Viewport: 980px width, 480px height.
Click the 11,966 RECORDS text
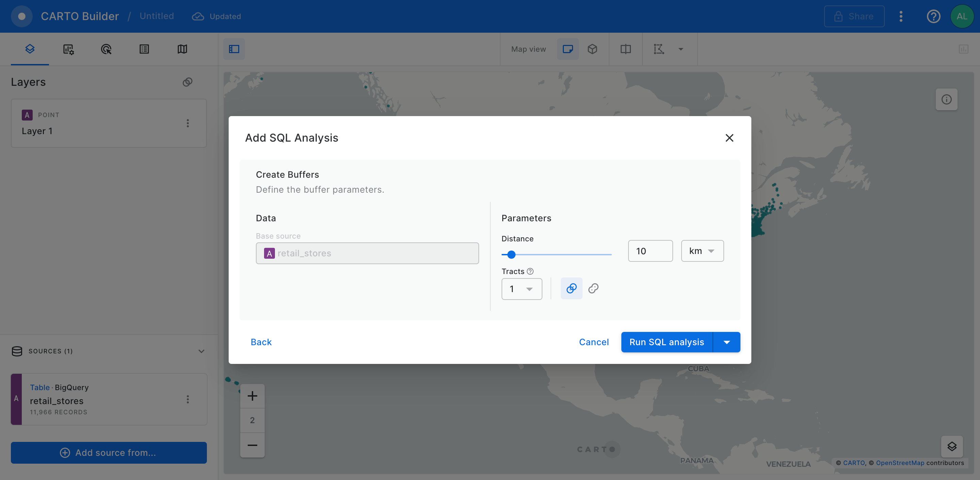[59, 412]
